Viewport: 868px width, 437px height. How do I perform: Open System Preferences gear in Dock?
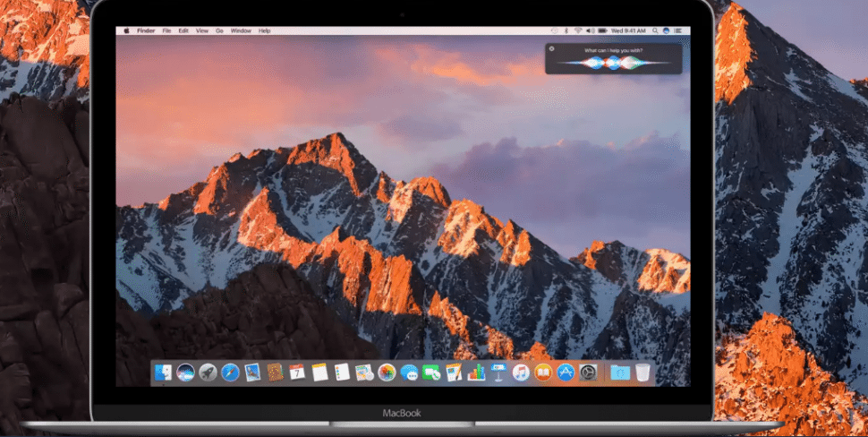(x=588, y=373)
